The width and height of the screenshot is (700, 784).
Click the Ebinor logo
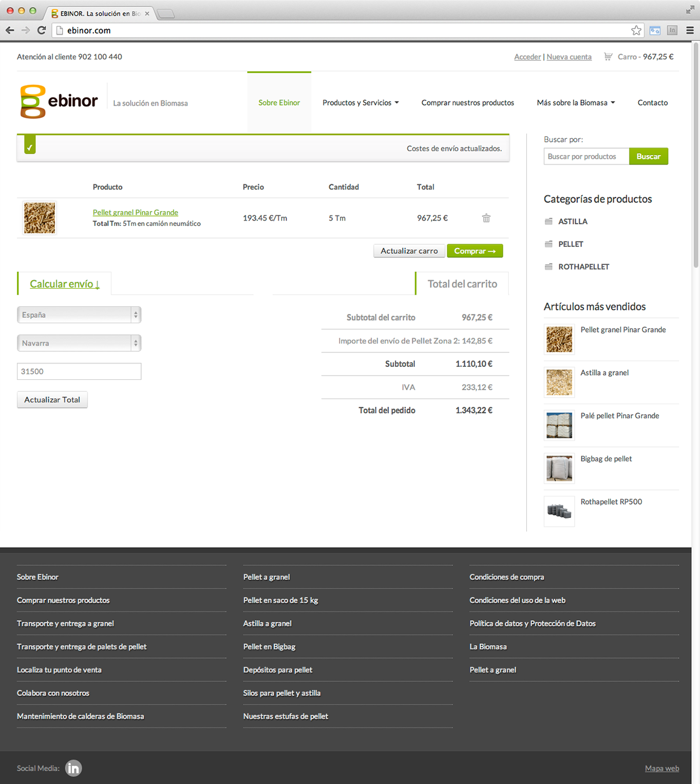point(59,101)
